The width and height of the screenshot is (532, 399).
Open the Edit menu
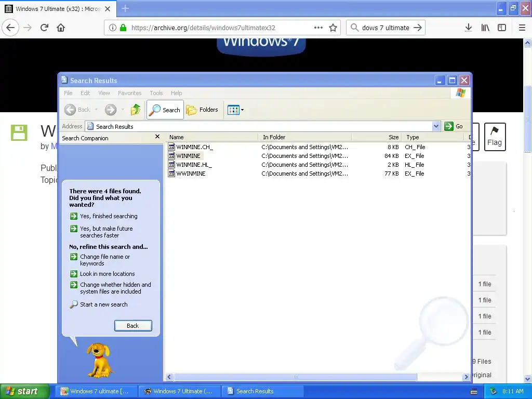(85, 93)
